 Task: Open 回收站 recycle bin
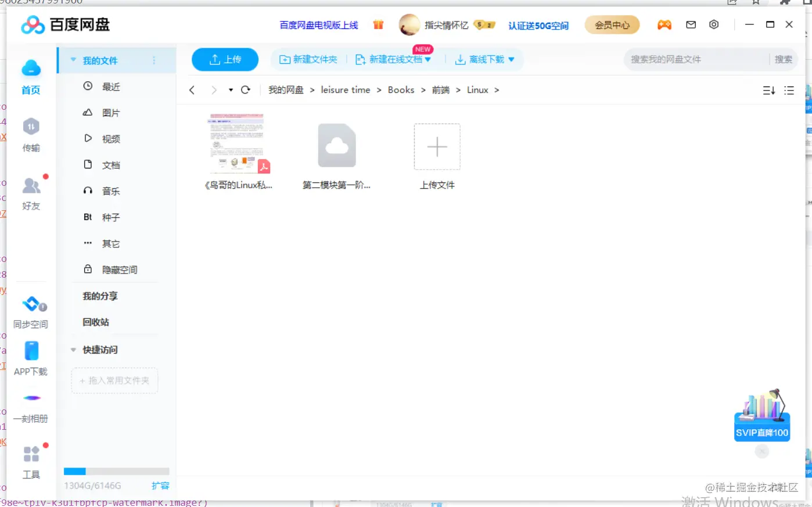96,322
